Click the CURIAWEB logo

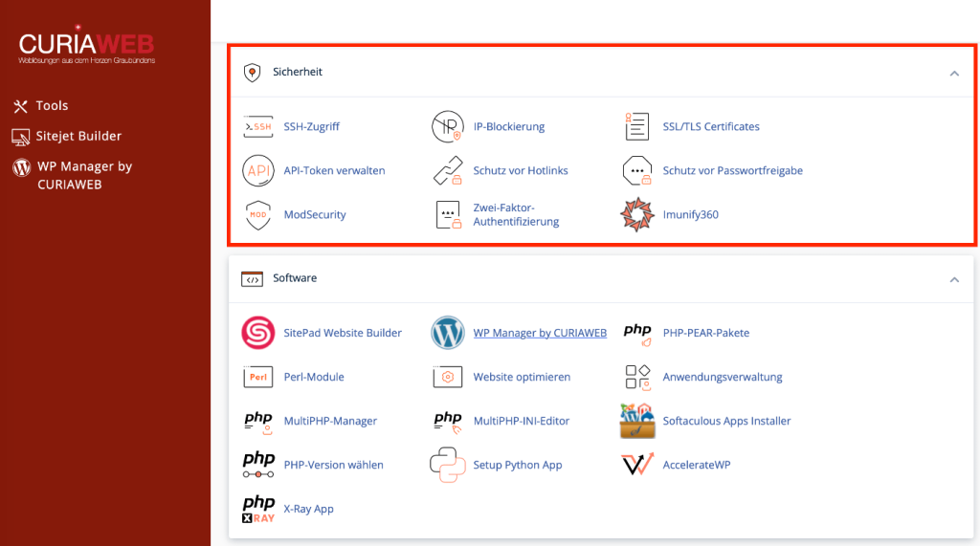[x=86, y=44]
